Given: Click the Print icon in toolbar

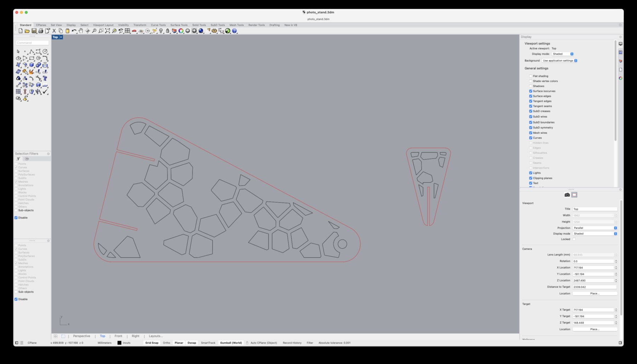Looking at the screenshot, I should tap(41, 31).
